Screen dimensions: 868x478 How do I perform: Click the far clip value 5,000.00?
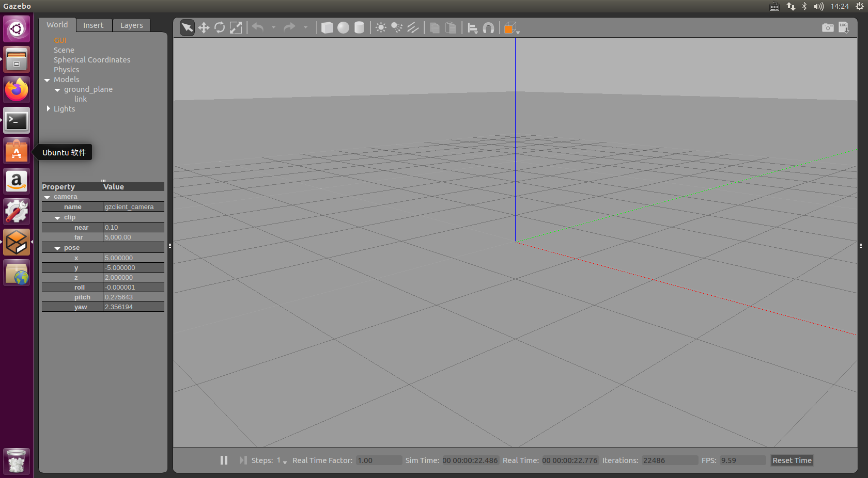(x=133, y=237)
